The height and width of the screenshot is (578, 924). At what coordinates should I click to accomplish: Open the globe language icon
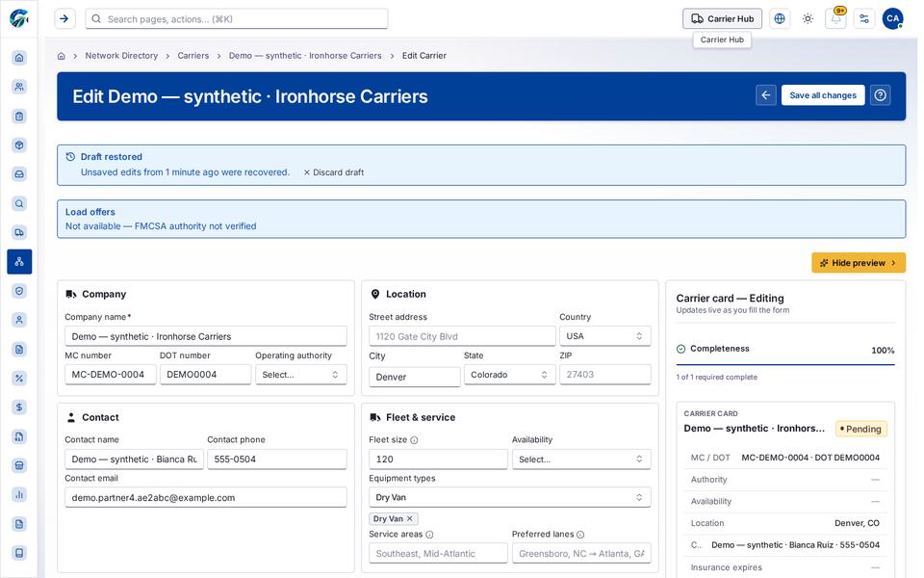point(780,19)
